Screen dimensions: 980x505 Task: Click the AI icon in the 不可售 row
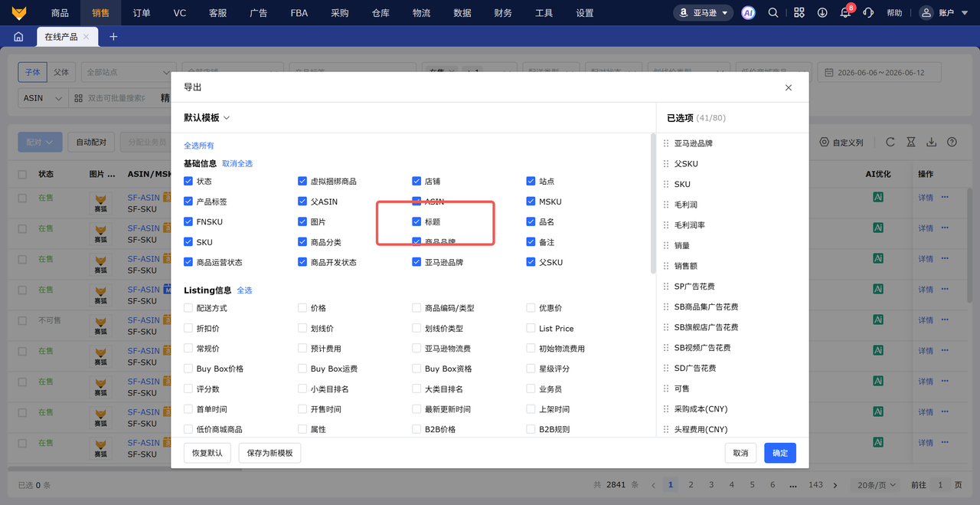[879, 320]
